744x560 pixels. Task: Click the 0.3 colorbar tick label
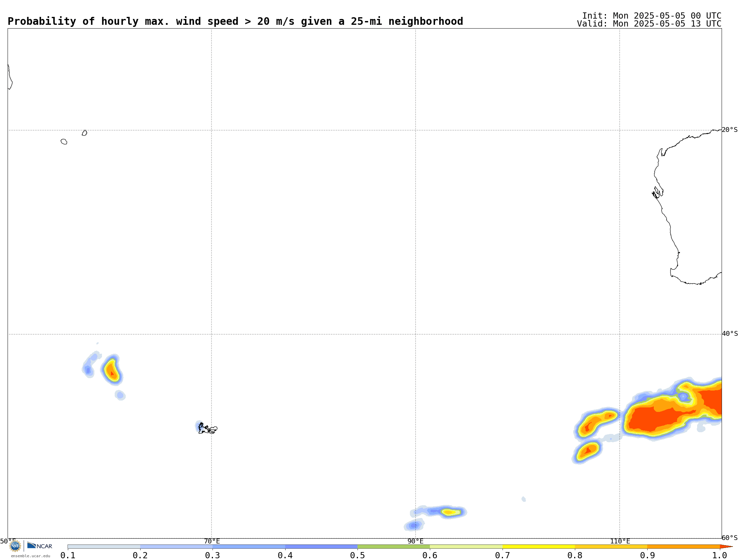tap(213, 556)
